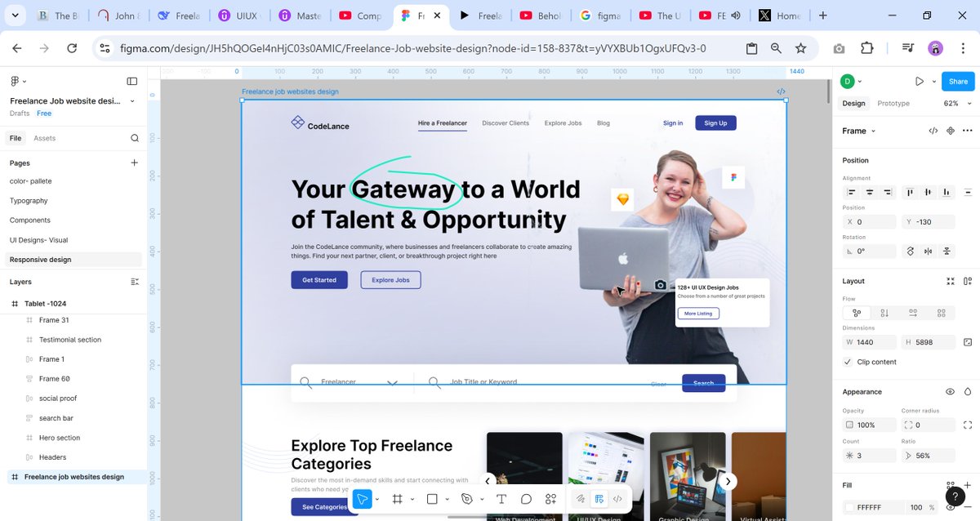Click the white Fill color swatch

coord(849,507)
